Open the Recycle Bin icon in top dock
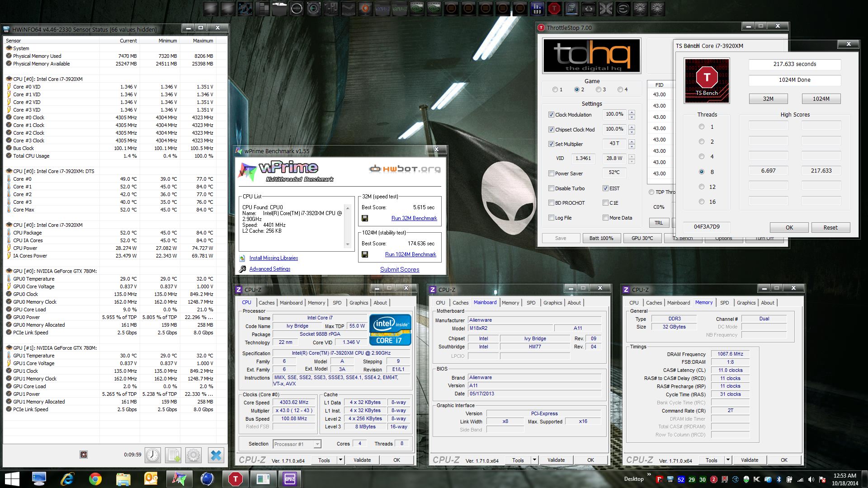This screenshot has width=868, height=488. pyautogui.click(x=589, y=8)
